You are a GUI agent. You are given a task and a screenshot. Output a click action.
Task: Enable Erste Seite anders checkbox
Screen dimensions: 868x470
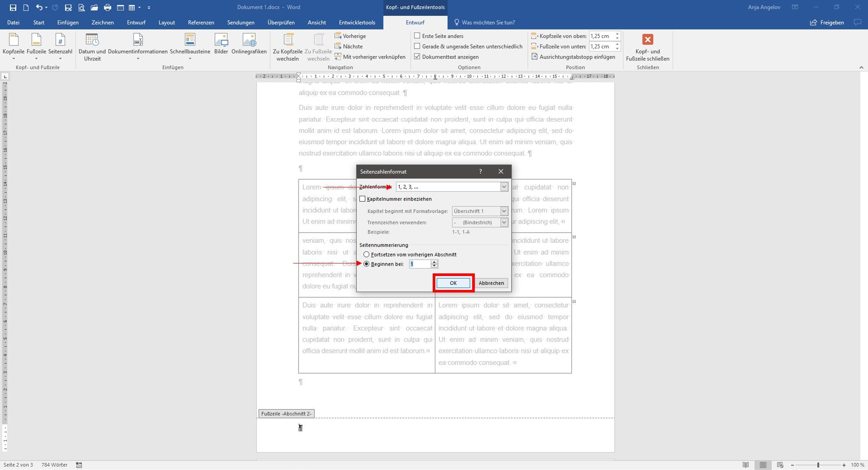point(417,36)
